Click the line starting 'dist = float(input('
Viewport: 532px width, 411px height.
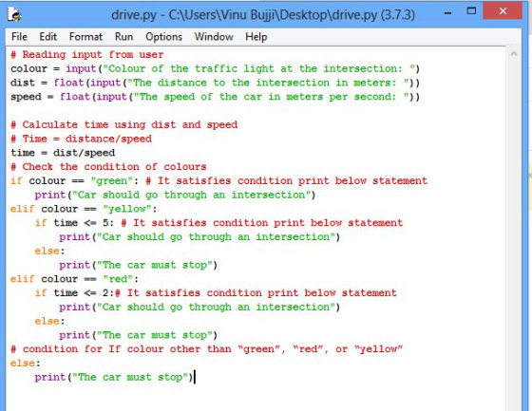point(215,83)
